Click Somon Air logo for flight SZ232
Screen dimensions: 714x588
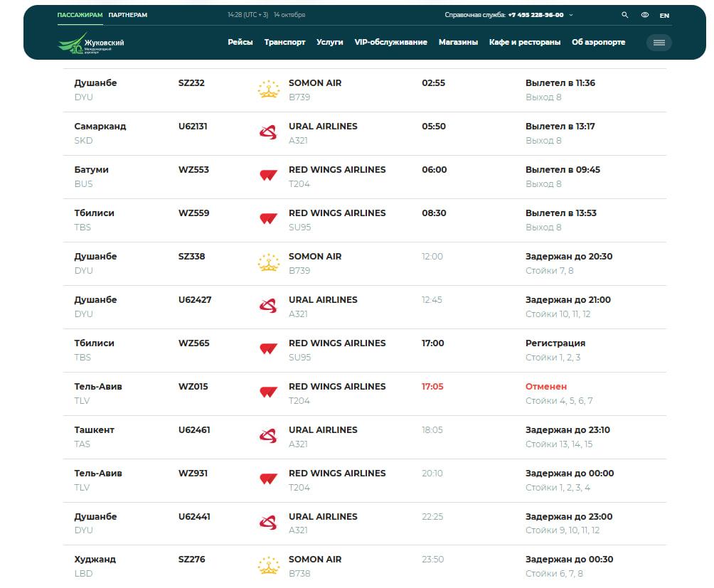[x=269, y=89]
